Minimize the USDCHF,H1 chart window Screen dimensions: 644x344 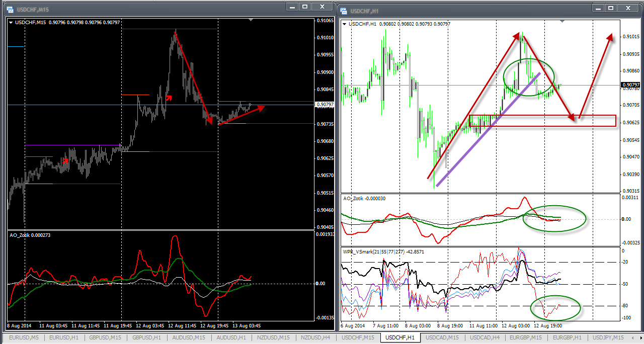click(597, 8)
